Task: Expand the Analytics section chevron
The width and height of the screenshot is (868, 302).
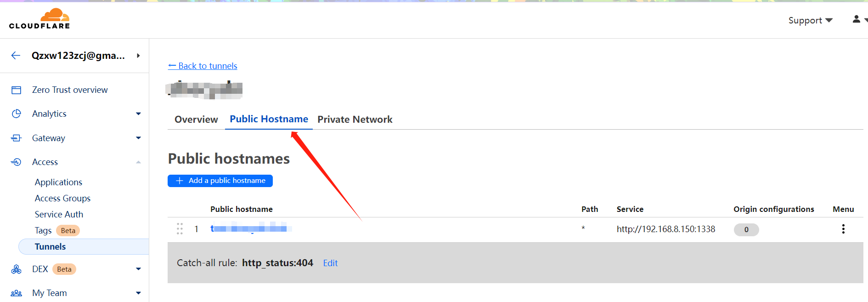Action: tap(138, 114)
